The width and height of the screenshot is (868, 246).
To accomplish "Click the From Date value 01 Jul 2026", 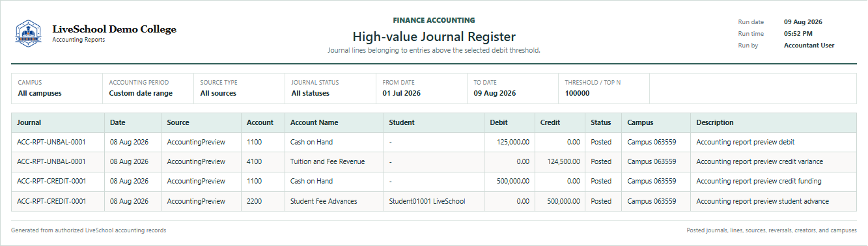I will pos(402,93).
